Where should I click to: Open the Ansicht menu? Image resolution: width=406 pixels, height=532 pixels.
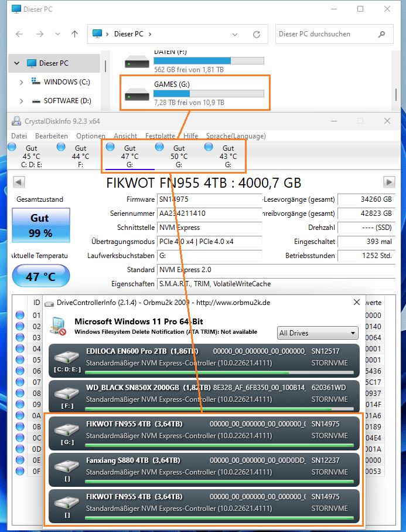125,136
